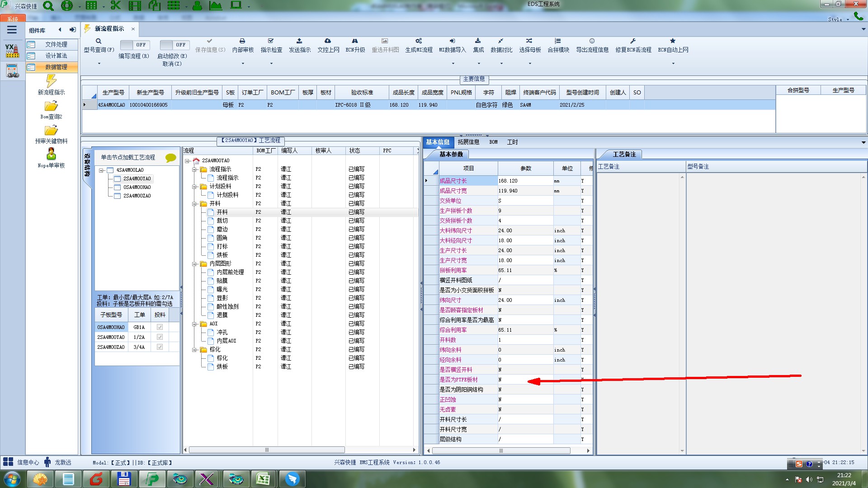This screenshot has width=868, height=488.
Task: Open the 新流程指示 lightning sidebar icon
Action: [x=51, y=81]
